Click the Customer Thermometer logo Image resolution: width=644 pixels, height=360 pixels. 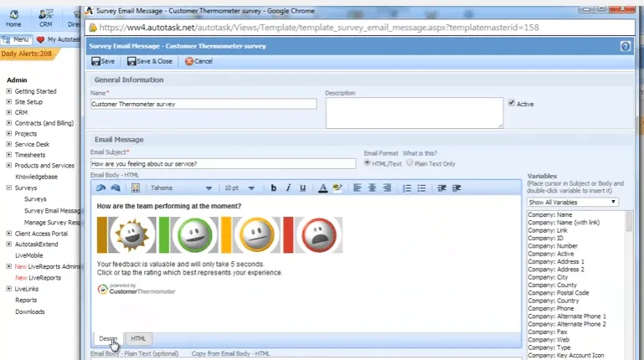point(137,289)
